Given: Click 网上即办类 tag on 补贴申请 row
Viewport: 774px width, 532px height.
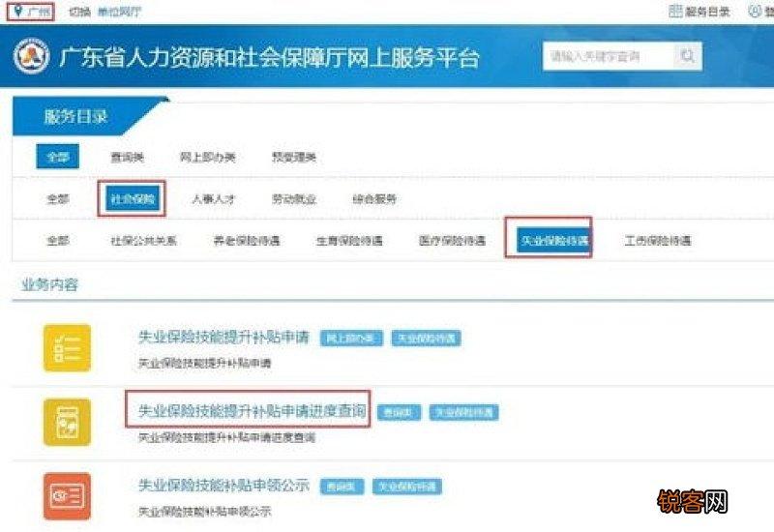Looking at the screenshot, I should [x=351, y=339].
